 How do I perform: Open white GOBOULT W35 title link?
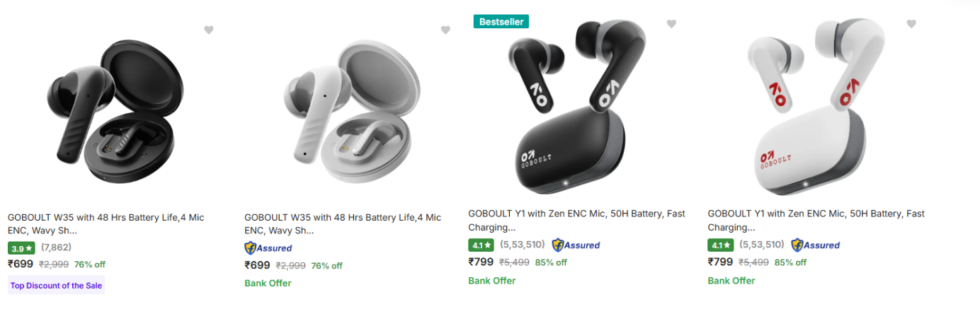point(342,224)
